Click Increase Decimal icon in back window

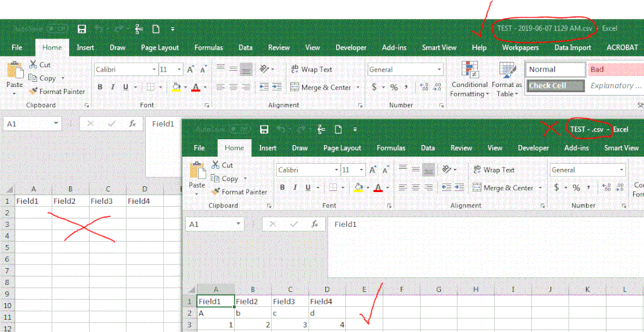tap(425, 87)
